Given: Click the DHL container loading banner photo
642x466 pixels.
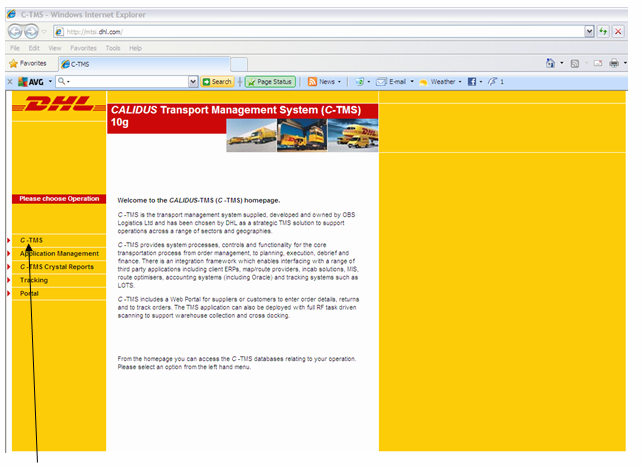Looking at the screenshot, I should [302, 136].
